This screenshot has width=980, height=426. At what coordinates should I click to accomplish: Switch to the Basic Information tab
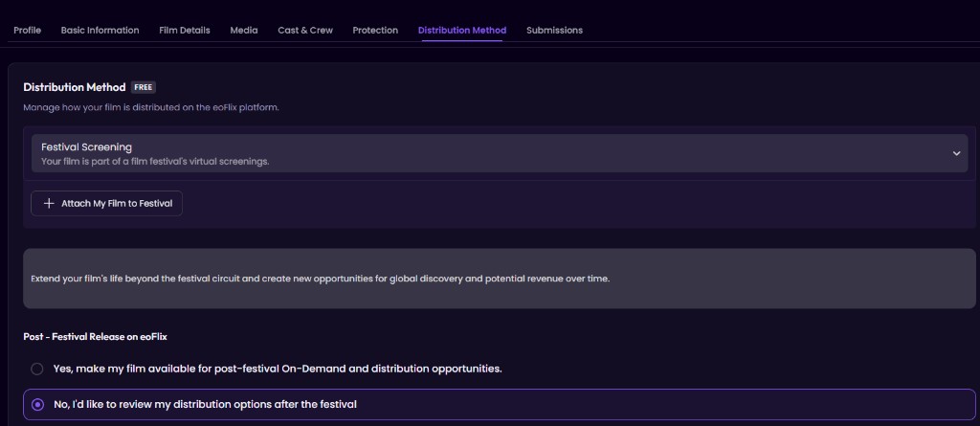100,30
